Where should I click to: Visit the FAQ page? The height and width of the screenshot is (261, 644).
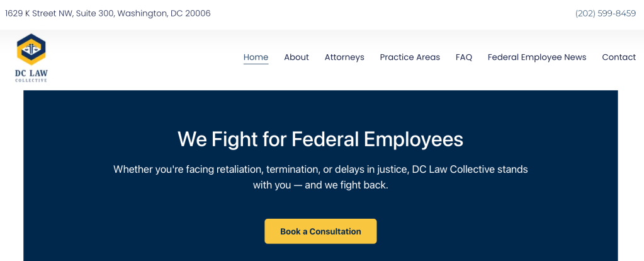[x=464, y=57]
